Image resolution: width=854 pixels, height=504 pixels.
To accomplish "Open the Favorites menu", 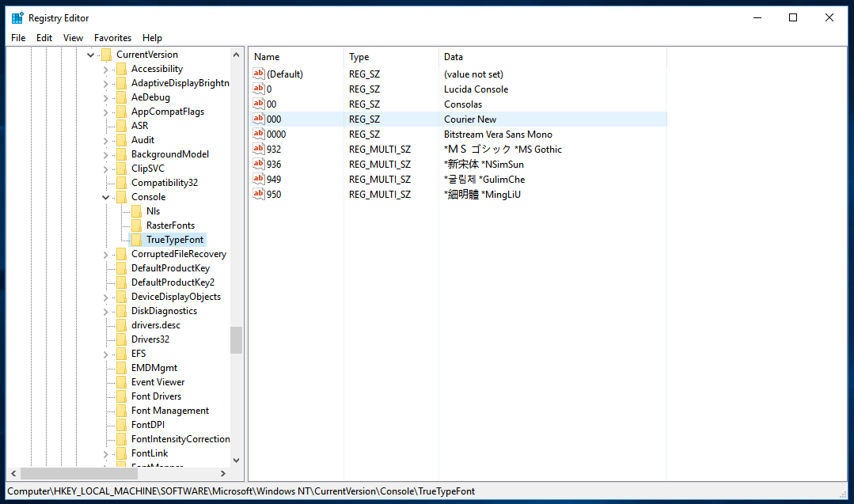I will coord(112,37).
